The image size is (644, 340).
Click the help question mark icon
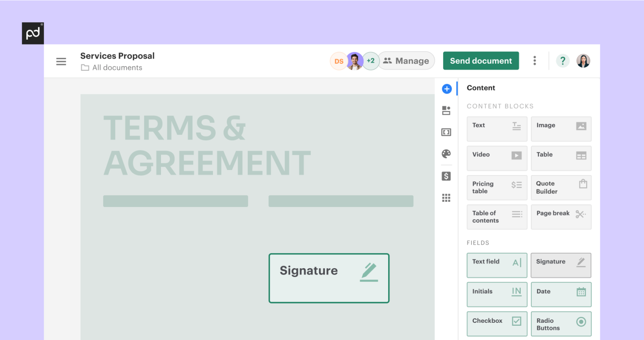coord(563,60)
